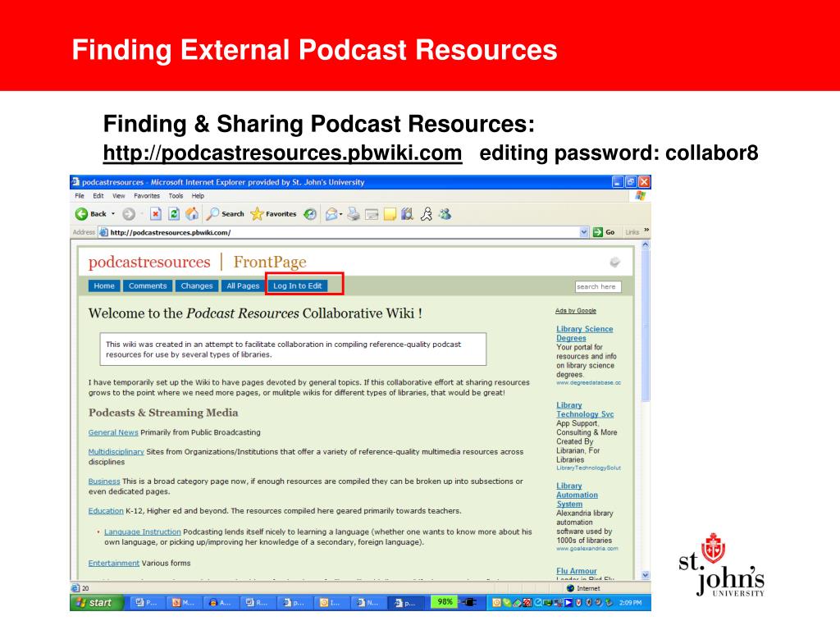Image resolution: width=840 pixels, height=630 pixels.
Task: Click Log In to Edit button
Action: point(298,286)
